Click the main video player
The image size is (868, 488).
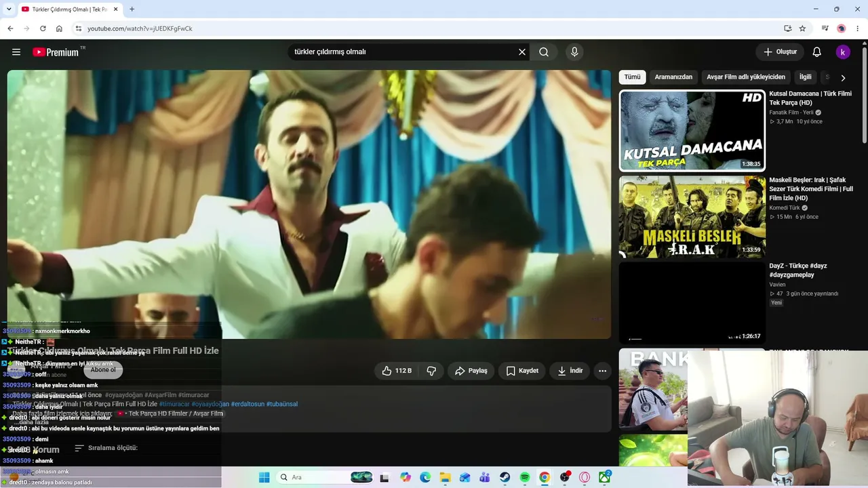coord(309,205)
